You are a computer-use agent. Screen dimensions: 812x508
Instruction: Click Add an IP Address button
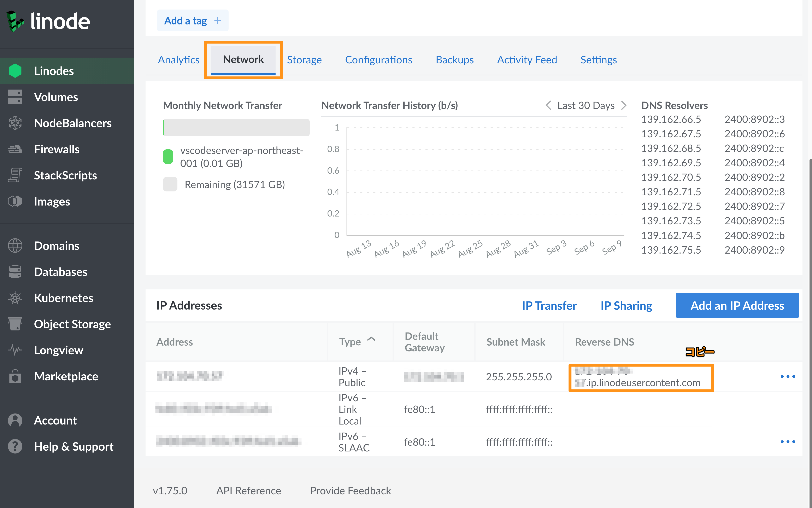tap(737, 305)
